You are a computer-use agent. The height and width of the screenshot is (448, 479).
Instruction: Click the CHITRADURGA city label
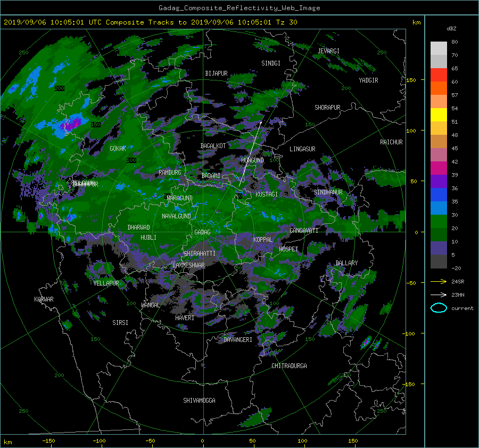click(x=290, y=366)
